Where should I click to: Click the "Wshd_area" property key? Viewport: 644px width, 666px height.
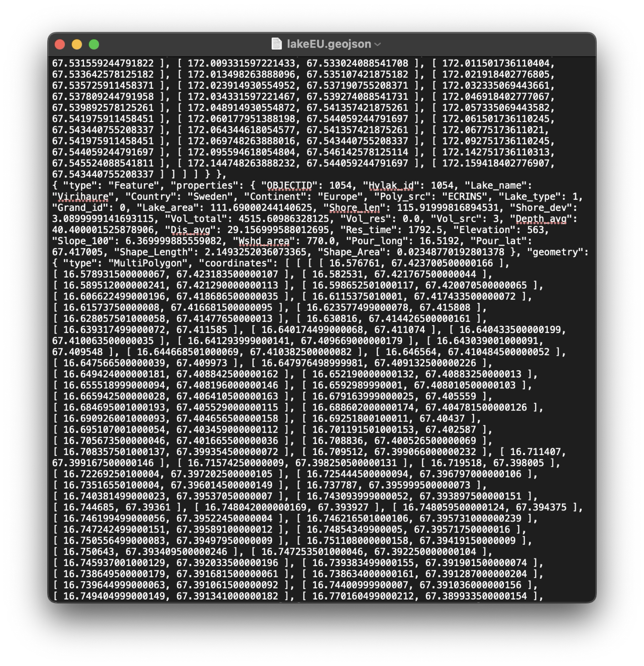264,241
